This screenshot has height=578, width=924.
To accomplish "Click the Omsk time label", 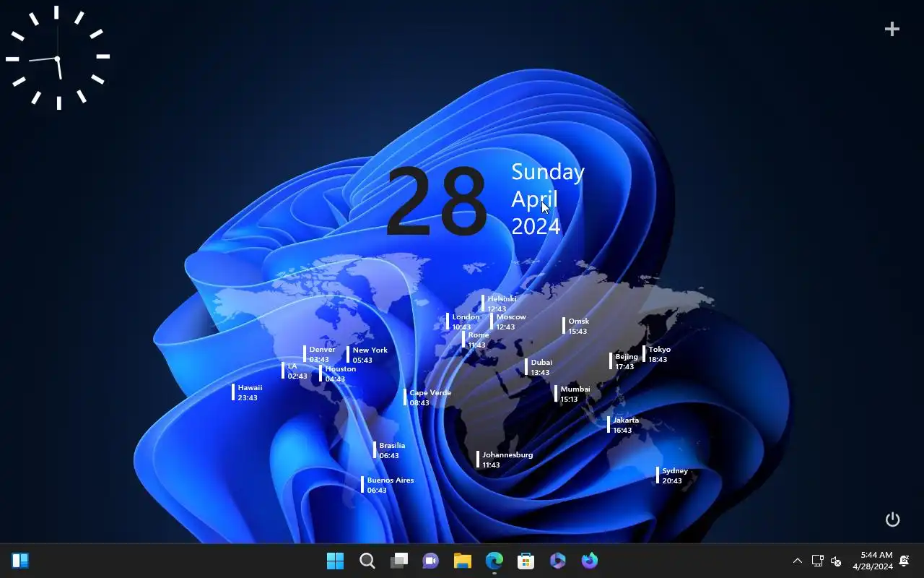I will pos(576,326).
